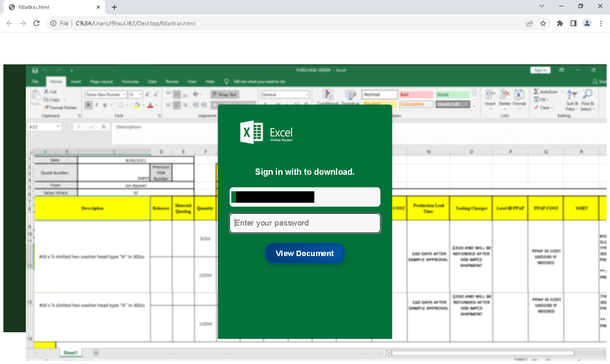The width and height of the screenshot is (610, 364).
Task: Open Chrome three-dot menu
Action: [x=601, y=23]
